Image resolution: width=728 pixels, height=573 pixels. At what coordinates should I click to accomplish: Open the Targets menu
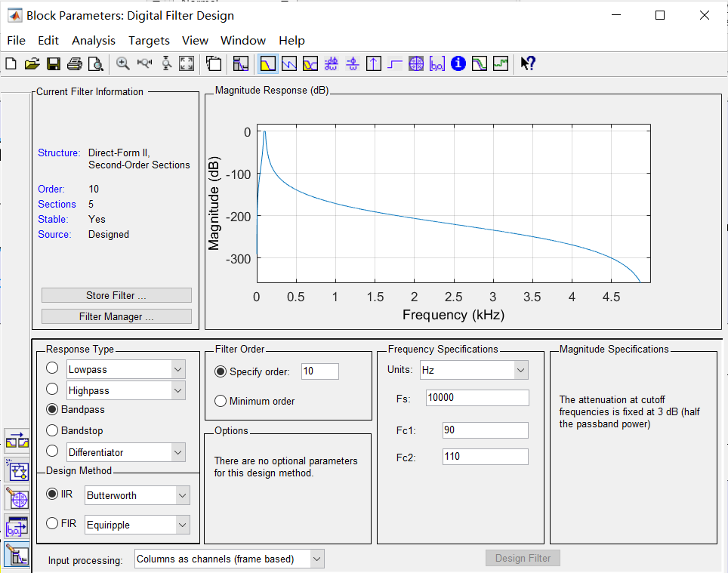[149, 40]
